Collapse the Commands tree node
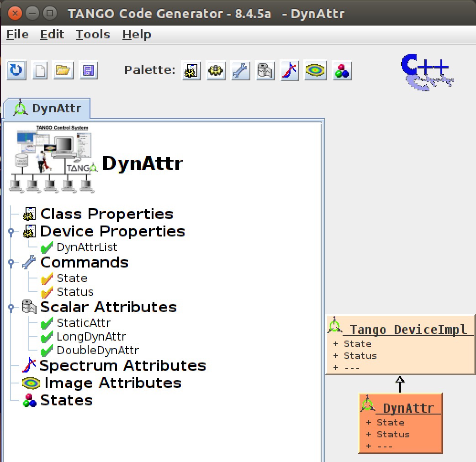The height and width of the screenshot is (462, 476). tap(11, 262)
